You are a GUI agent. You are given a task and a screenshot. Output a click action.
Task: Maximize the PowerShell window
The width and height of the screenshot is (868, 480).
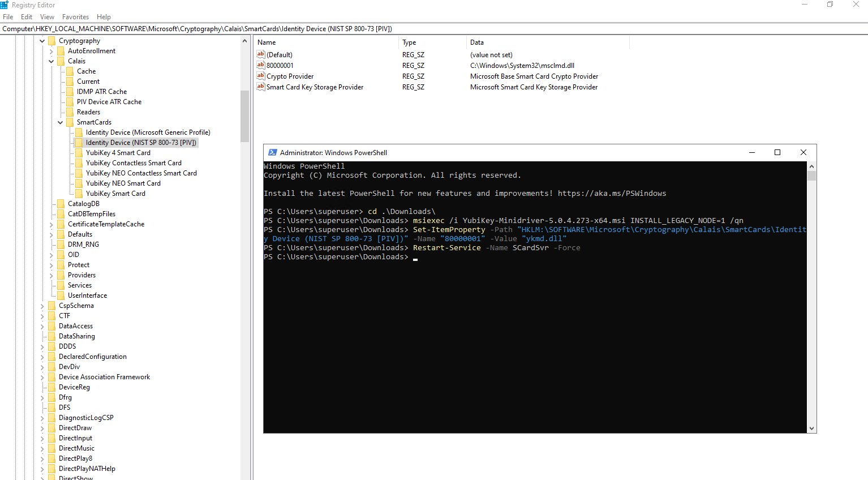(777, 152)
